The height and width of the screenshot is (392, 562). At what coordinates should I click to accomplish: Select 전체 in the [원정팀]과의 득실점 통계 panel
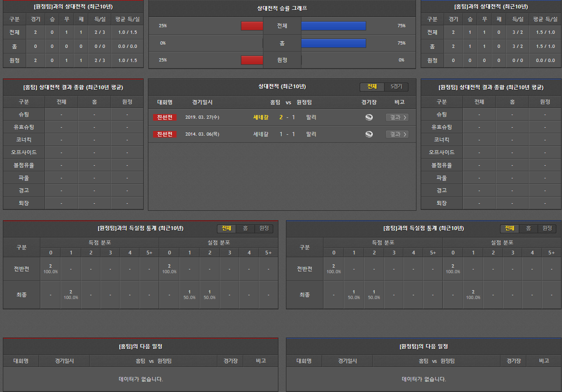(226, 229)
